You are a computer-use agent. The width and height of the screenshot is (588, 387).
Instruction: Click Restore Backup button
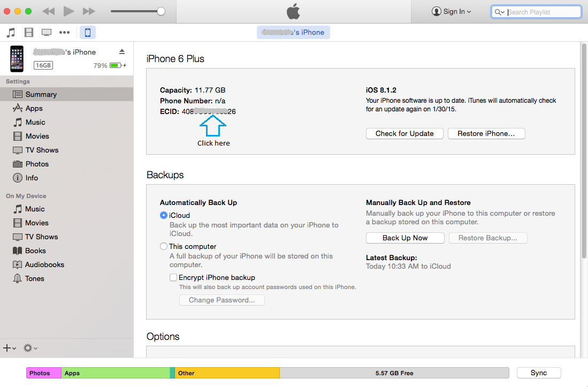[x=488, y=238]
